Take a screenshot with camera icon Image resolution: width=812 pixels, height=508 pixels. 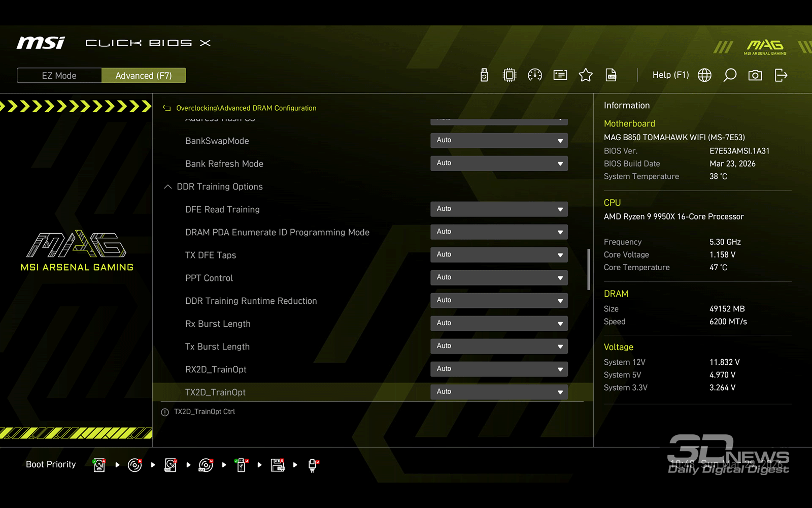(x=755, y=75)
